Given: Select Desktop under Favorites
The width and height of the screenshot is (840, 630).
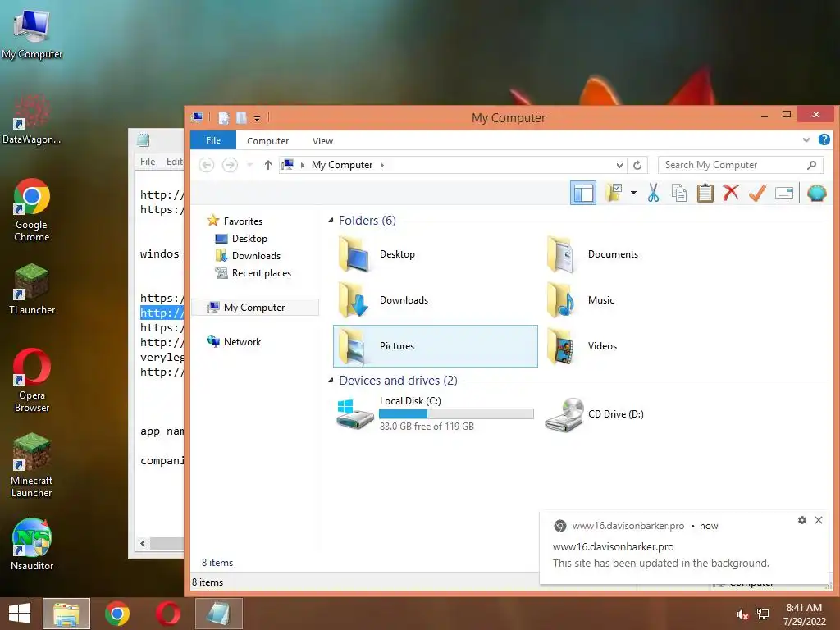Looking at the screenshot, I should (x=241, y=239).
